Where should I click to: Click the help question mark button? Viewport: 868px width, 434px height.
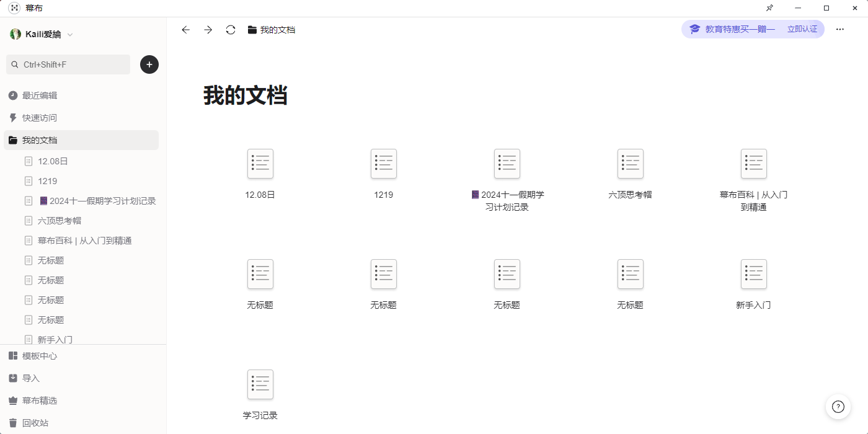tap(838, 407)
